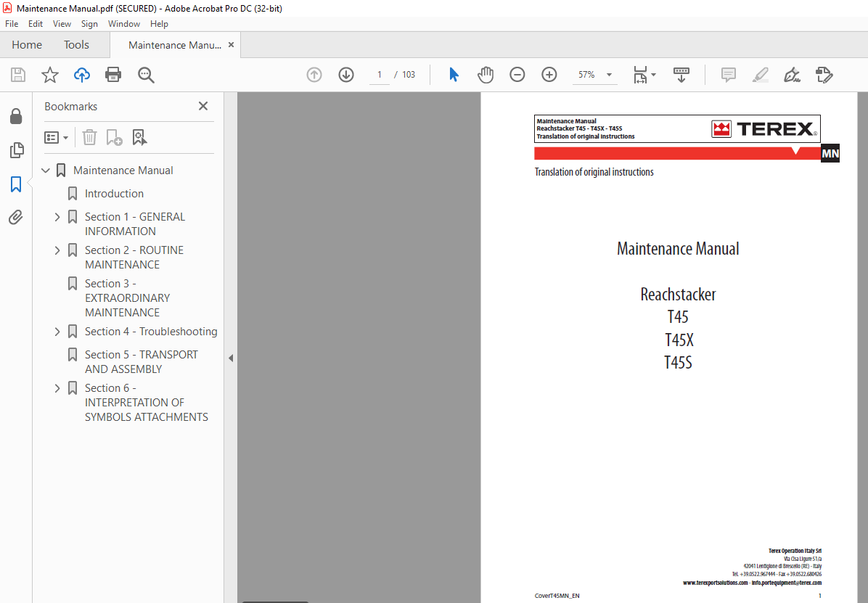Open the Help menu
This screenshot has height=603, width=868.
click(x=159, y=24)
